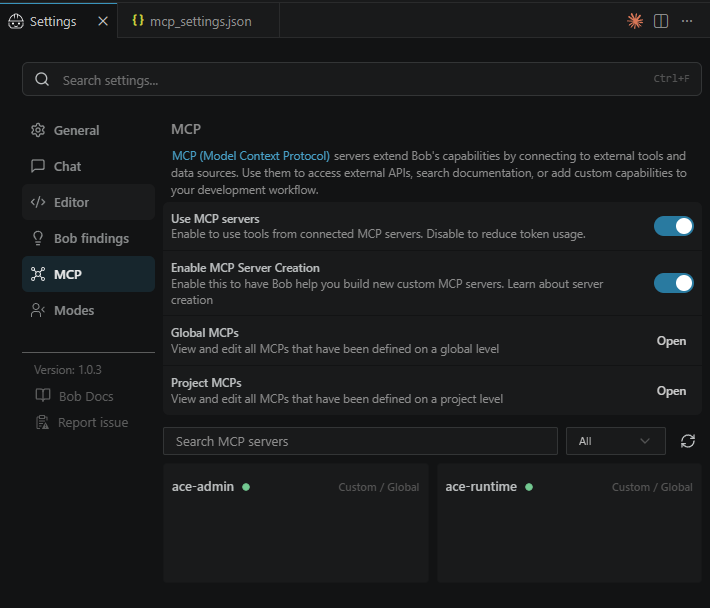Open Global MCPs configuration

[x=671, y=341]
